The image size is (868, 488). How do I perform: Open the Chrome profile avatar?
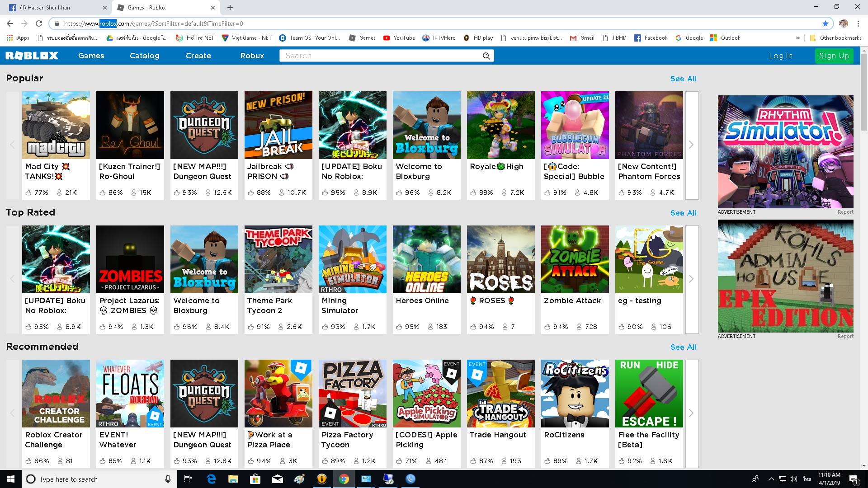point(843,23)
